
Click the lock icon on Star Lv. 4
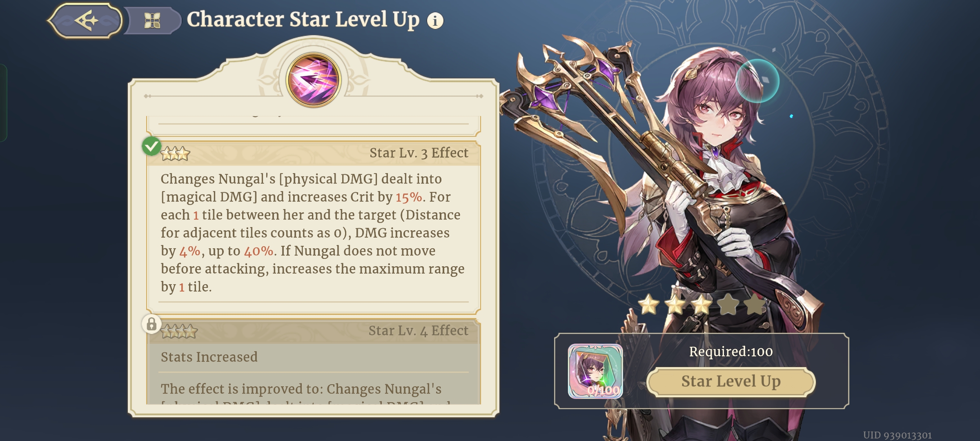(151, 324)
